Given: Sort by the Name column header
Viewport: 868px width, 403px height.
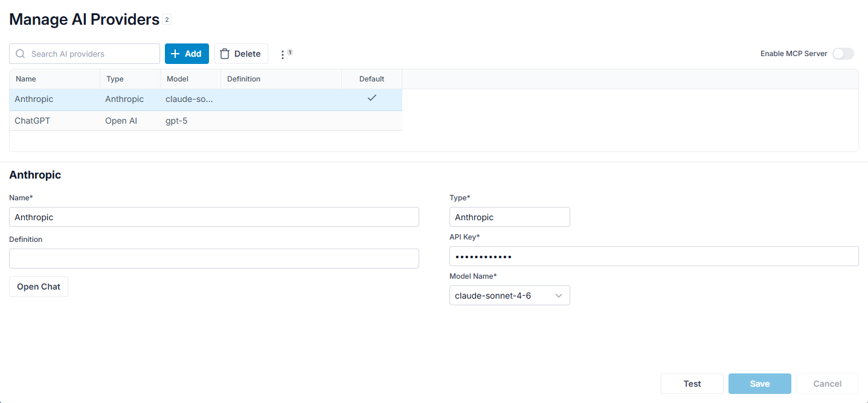Looking at the screenshot, I should click(x=54, y=79).
